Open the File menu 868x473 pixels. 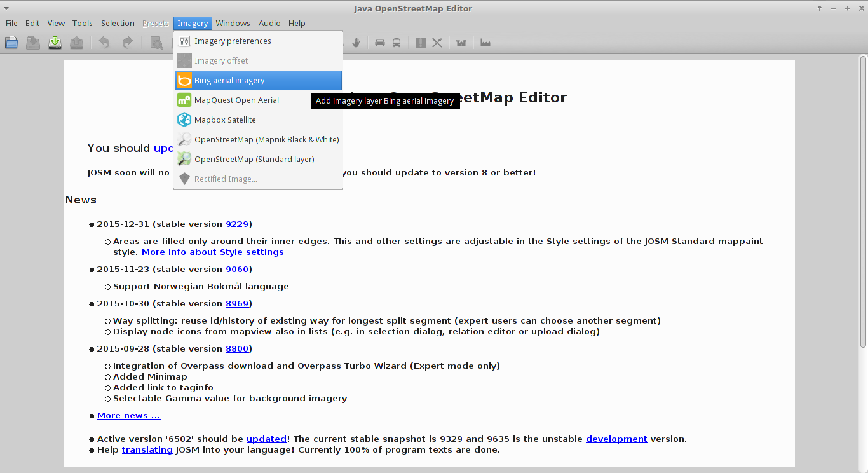click(11, 23)
